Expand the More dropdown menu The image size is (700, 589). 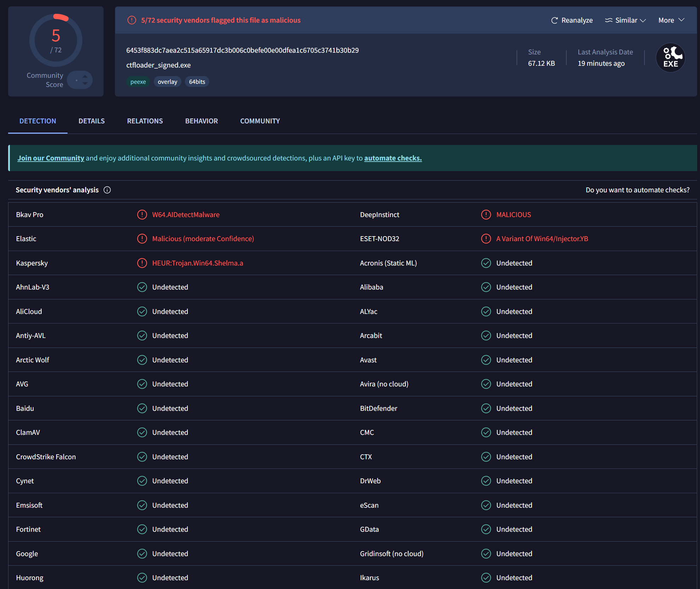[671, 21]
